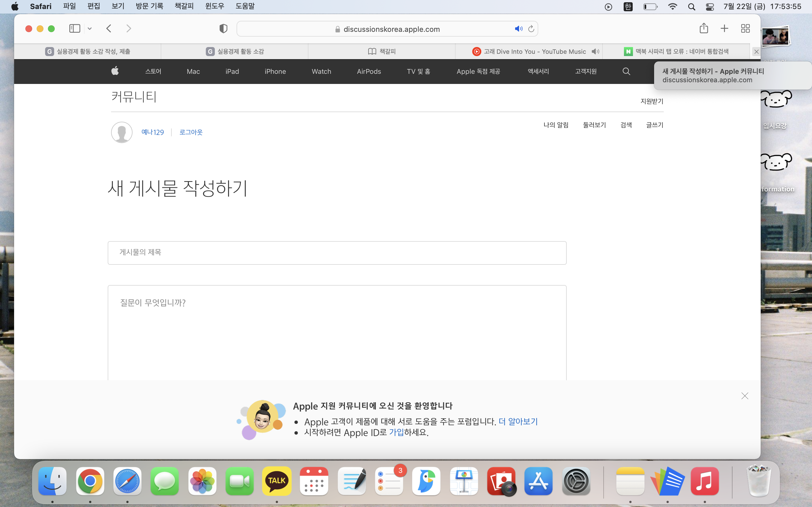Viewport: 812px width, 507px height.
Task: Close the welcome banner with X
Action: click(745, 396)
